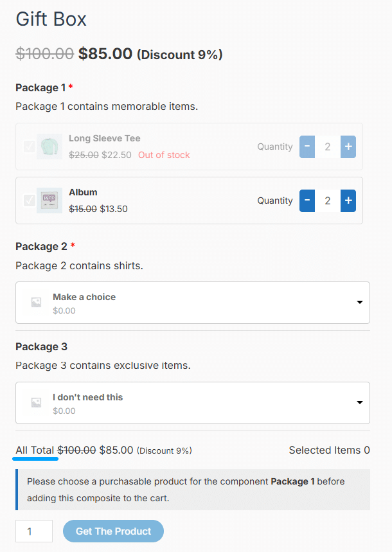Click placeholder image icon in Package 2 dropdown
Screen dimensions: 392x552
(36, 303)
